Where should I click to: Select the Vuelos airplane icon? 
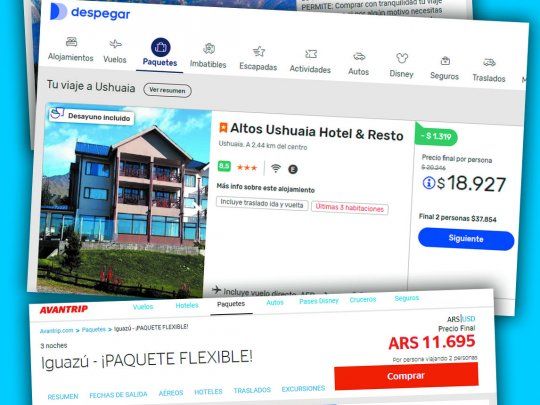pos(115,44)
